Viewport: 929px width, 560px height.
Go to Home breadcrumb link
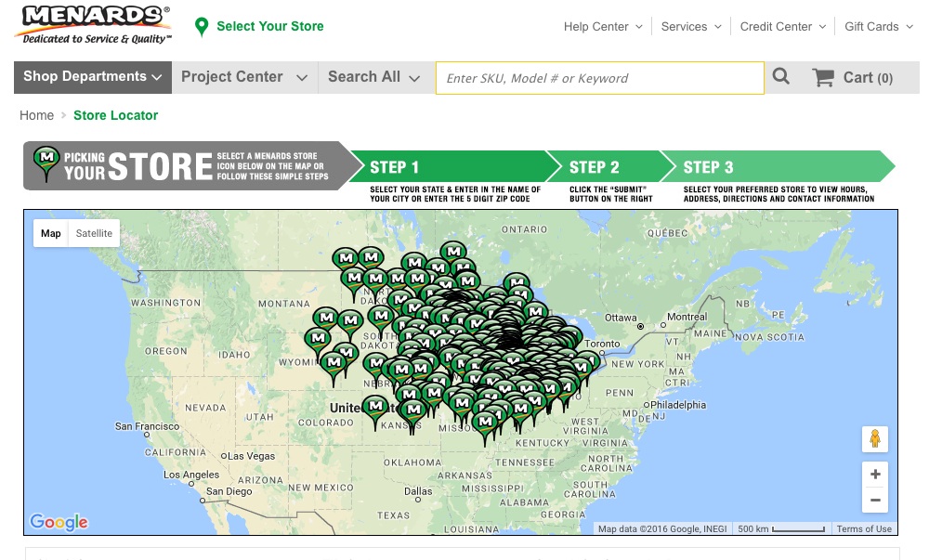37,115
